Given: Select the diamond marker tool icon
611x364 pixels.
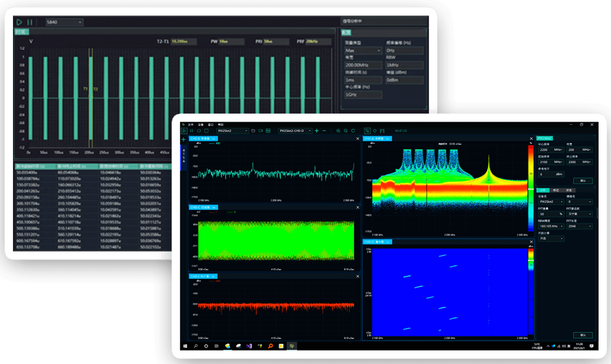Looking at the screenshot, I should click(375, 131).
